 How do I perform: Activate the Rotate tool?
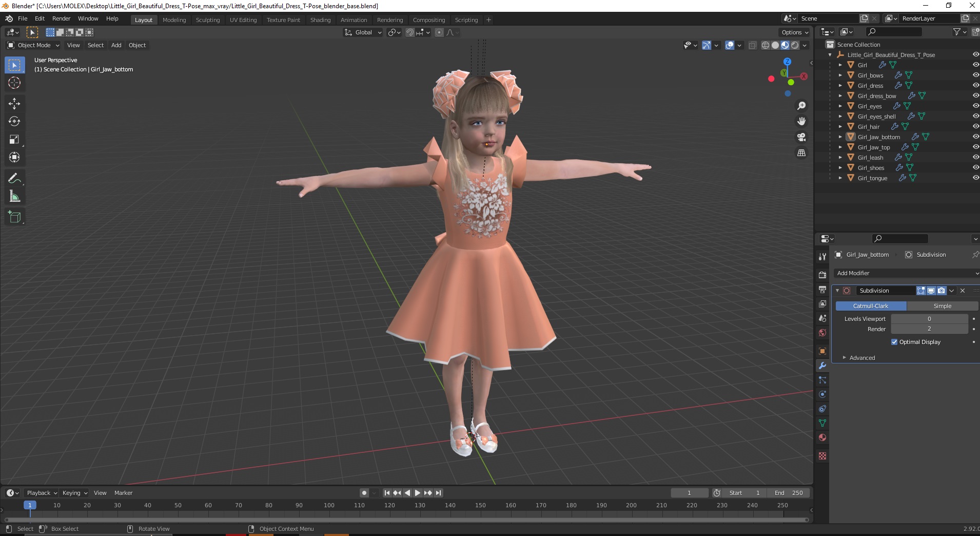point(14,122)
